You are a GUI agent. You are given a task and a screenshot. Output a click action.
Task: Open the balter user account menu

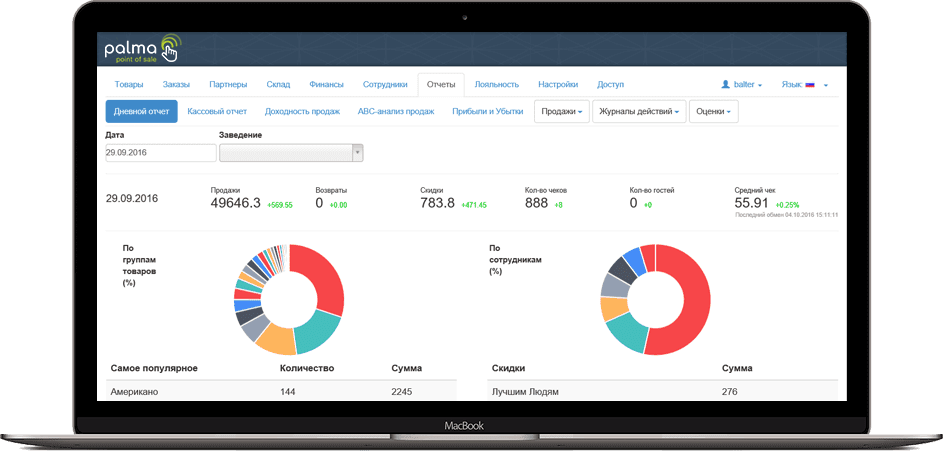tap(743, 85)
